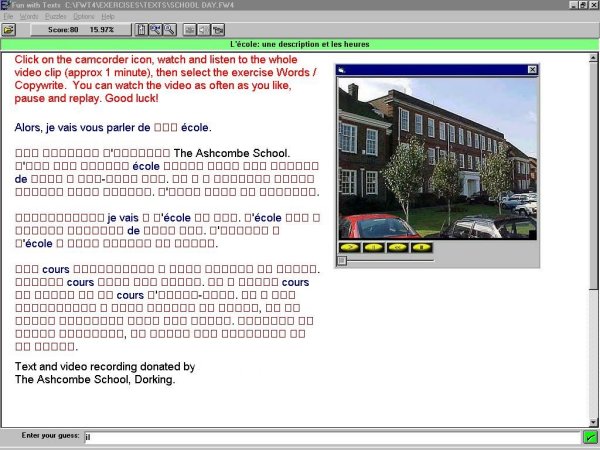Image resolution: width=600 pixels, height=450 pixels.
Task: Open the Options menu
Action: 84,17
